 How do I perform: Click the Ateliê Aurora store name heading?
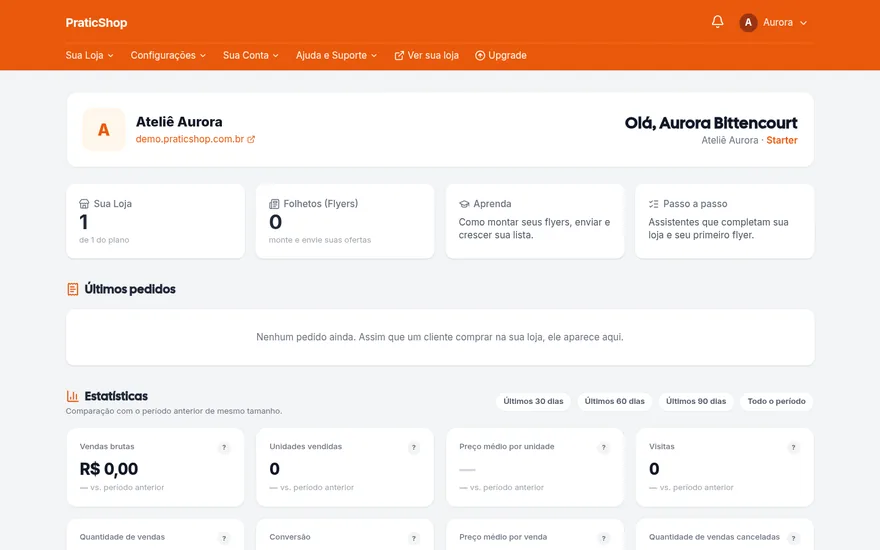179,122
